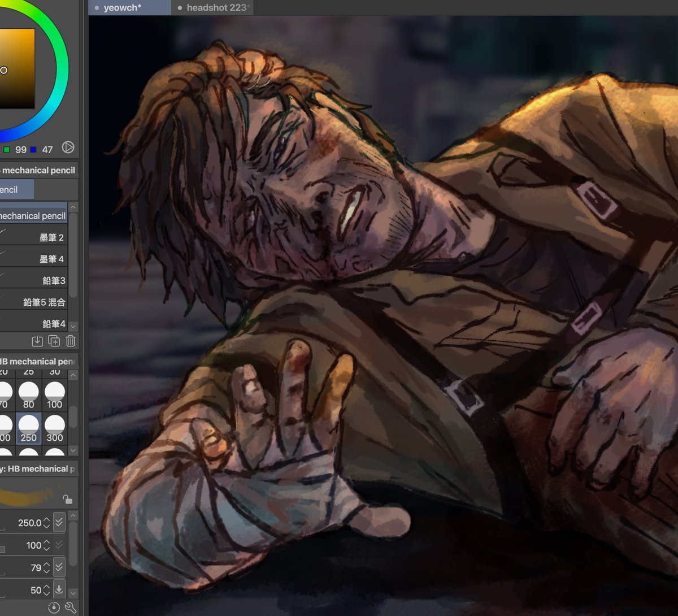Open dynamics settings button beside 79

point(59,567)
